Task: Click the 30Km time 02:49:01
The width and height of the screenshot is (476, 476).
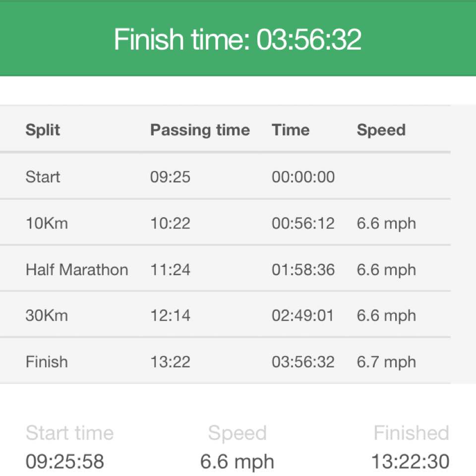Action: (x=303, y=315)
